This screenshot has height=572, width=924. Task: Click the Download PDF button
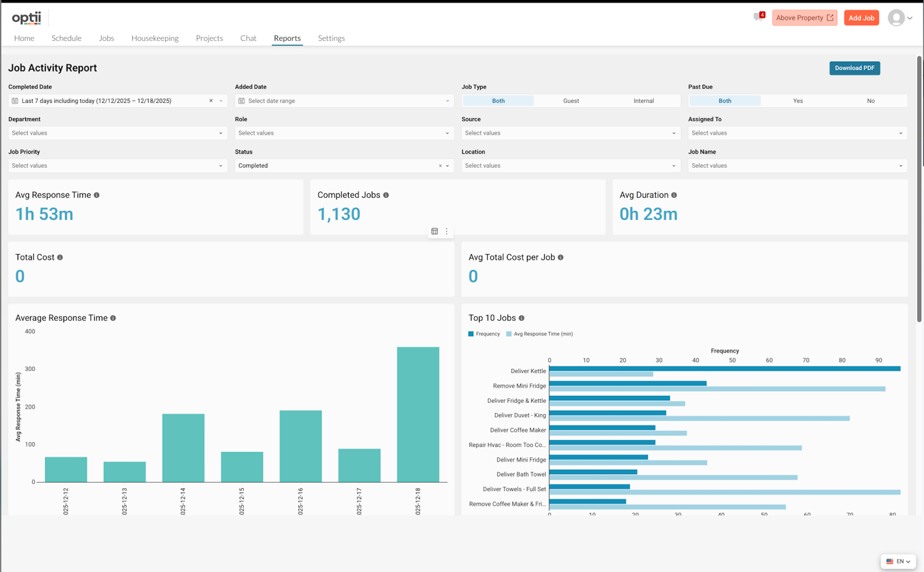pyautogui.click(x=854, y=67)
